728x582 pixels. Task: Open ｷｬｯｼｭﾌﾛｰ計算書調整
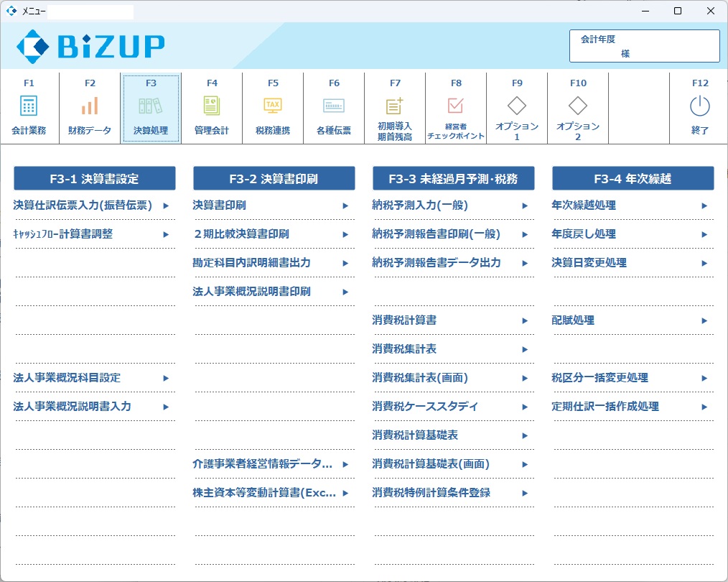pyautogui.click(x=63, y=234)
